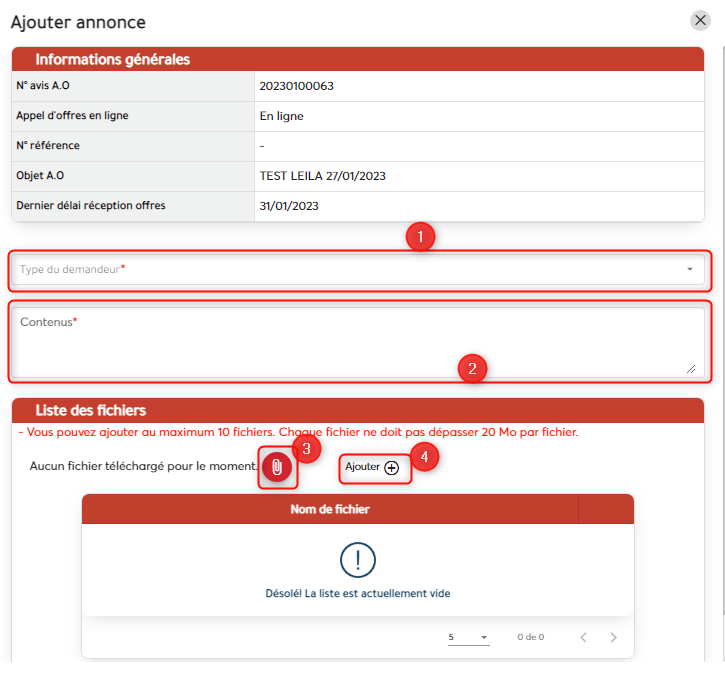
Task: Click the exclamation empty-list icon
Action: pyautogui.click(x=357, y=560)
